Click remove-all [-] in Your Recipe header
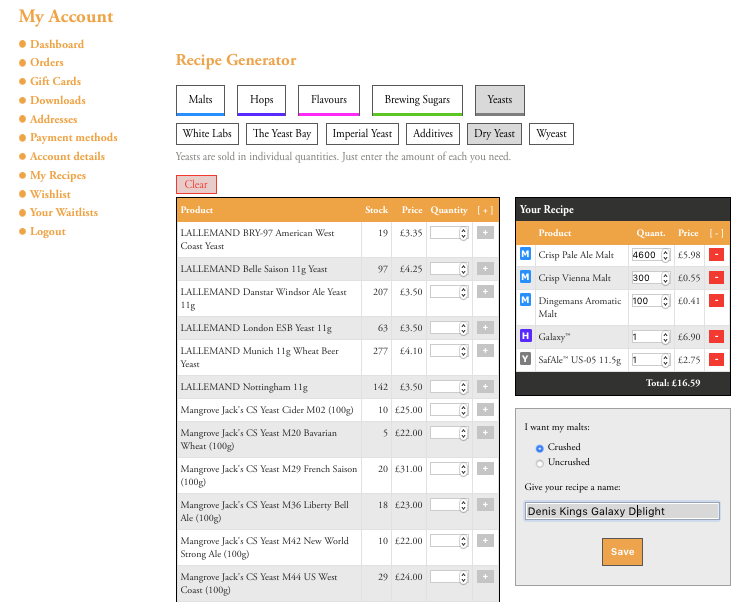The width and height of the screenshot is (747, 602). pyautogui.click(x=716, y=233)
